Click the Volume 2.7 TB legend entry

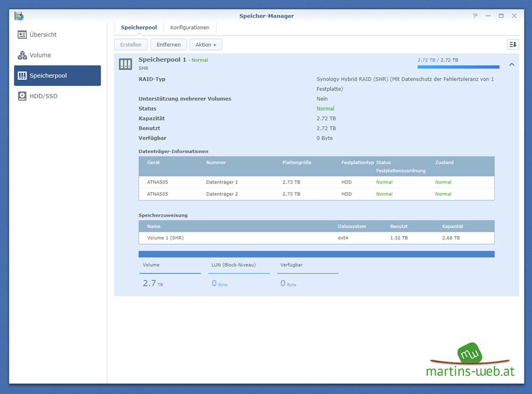[x=170, y=275]
